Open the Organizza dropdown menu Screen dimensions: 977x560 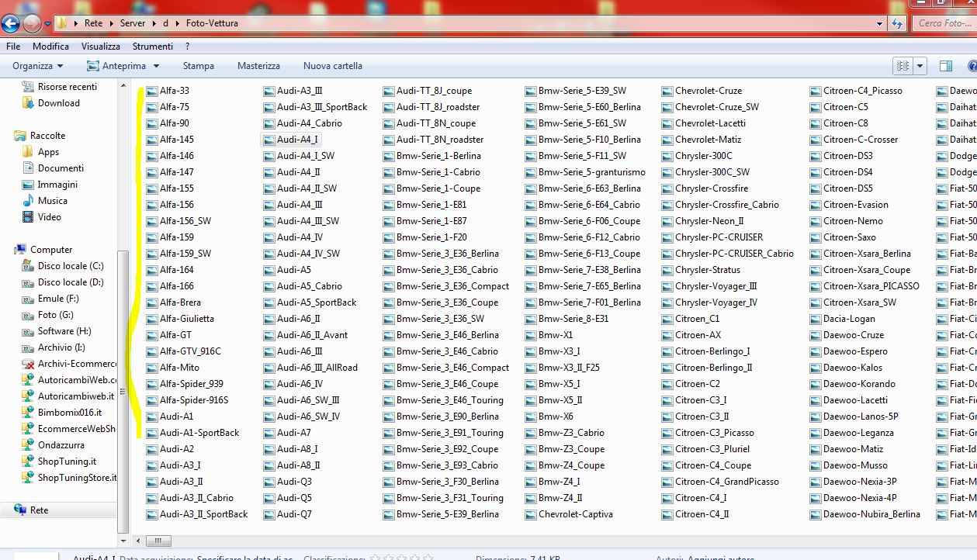click(37, 66)
